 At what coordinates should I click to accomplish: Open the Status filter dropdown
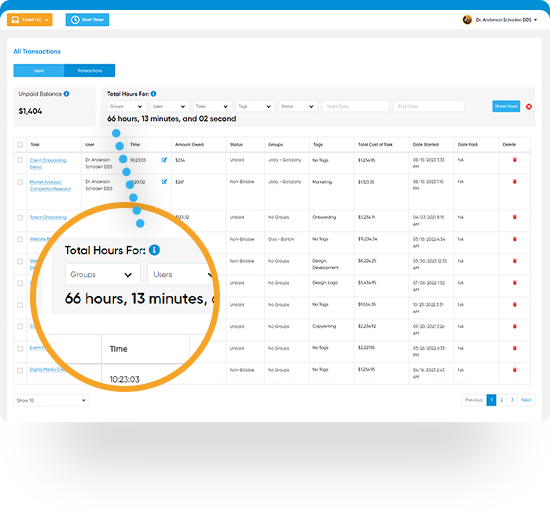[298, 106]
